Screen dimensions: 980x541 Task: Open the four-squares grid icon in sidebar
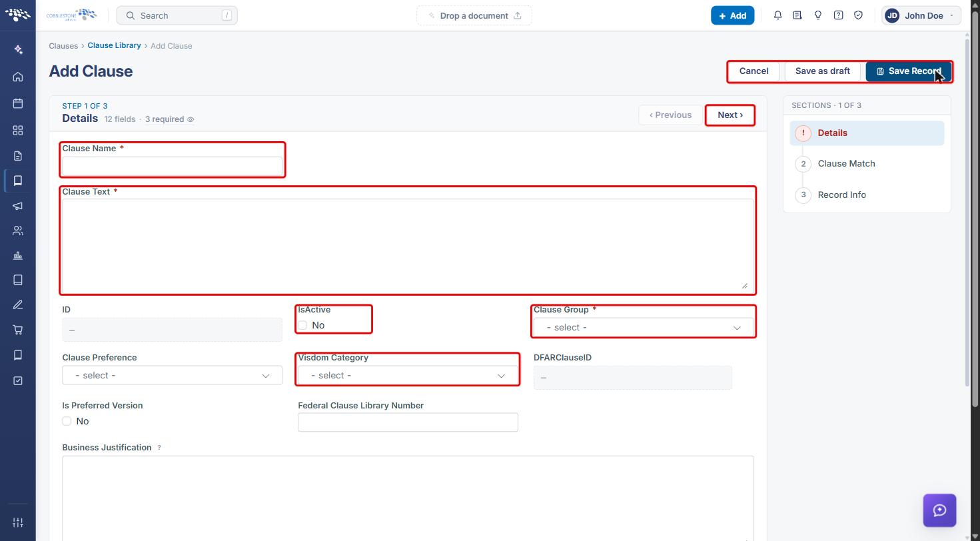18,130
